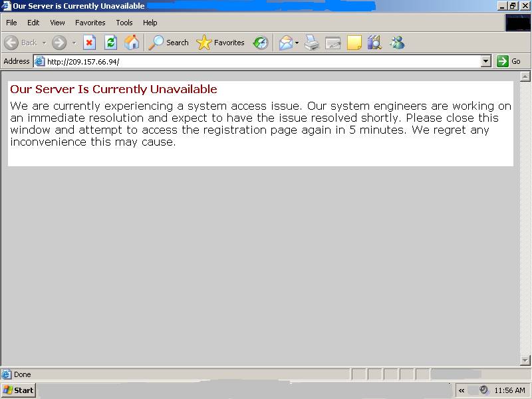Image resolution: width=532 pixels, height=399 pixels.
Task: Click the Internet Explorer status bar icon
Action: tap(6, 374)
